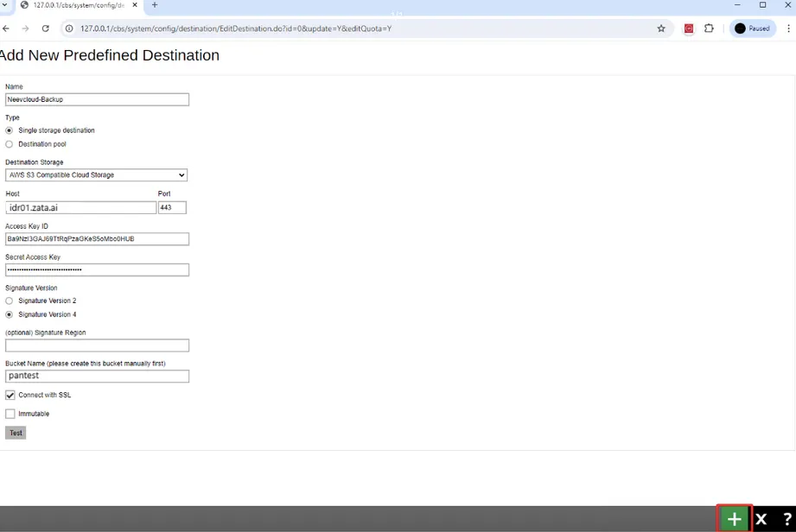
Task: Click the 'Bucket Name (please create this bucket manually first)' label
Action: [x=86, y=363]
